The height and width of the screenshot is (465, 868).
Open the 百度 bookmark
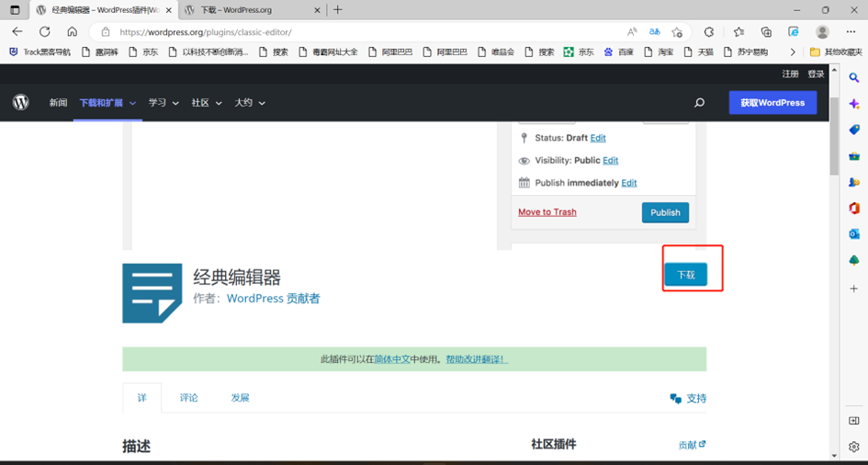tap(619, 52)
